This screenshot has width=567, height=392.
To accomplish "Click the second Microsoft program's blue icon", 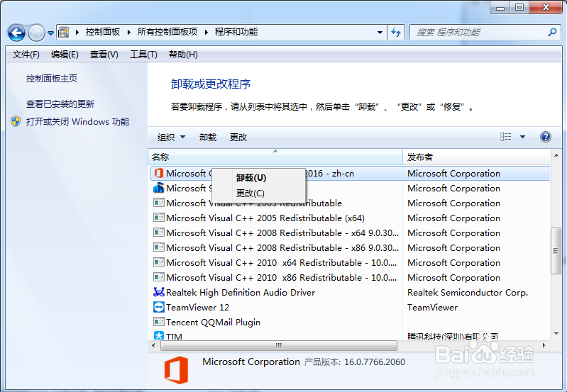I will [x=159, y=188].
